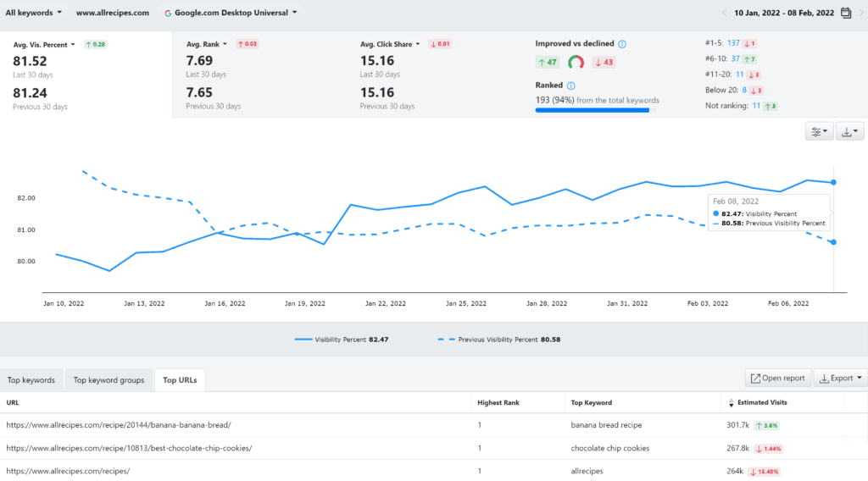This screenshot has height=481, width=868.
Task: Click the 15.48% decrease badge
Action: (x=764, y=472)
